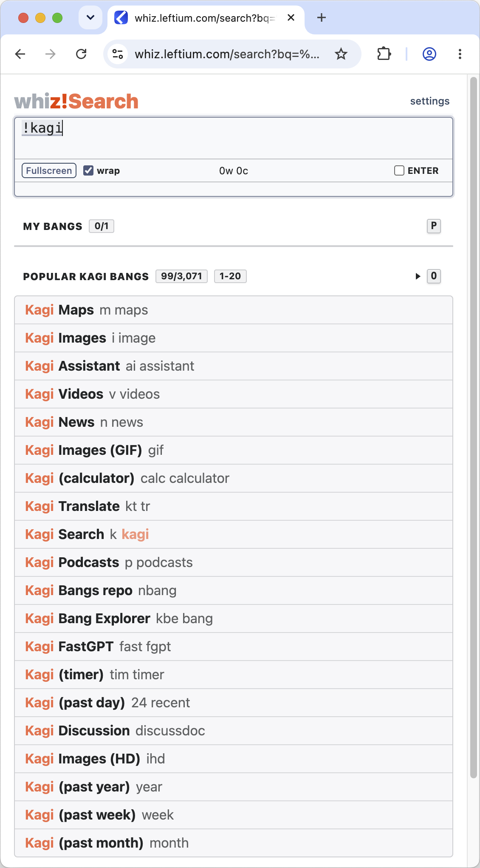
Task: Select the Kagi (timer) bang
Action: click(x=234, y=675)
